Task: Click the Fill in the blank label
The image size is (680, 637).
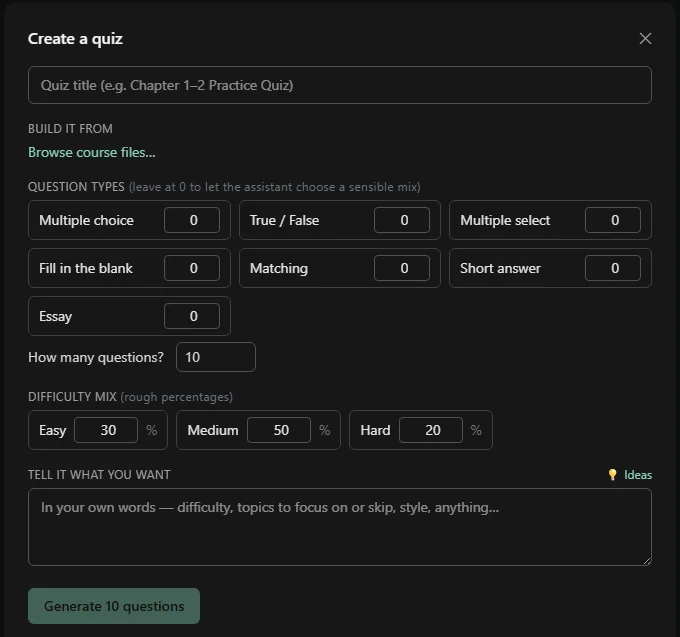Action: coord(86,268)
